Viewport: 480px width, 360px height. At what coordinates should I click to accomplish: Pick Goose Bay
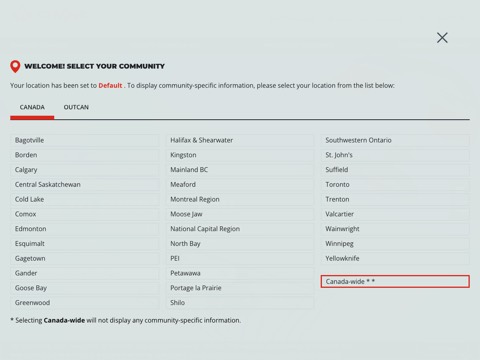[85, 288]
